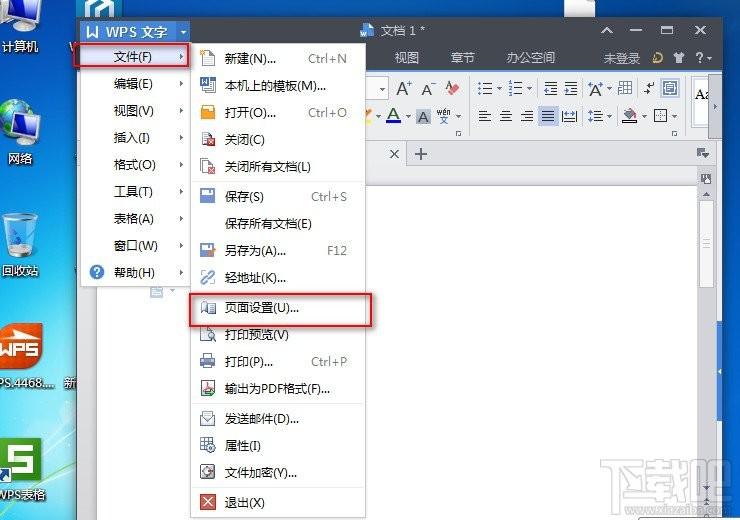Screen dimensions: 740x520
Task: Click the character shading icon
Action: click(422, 116)
